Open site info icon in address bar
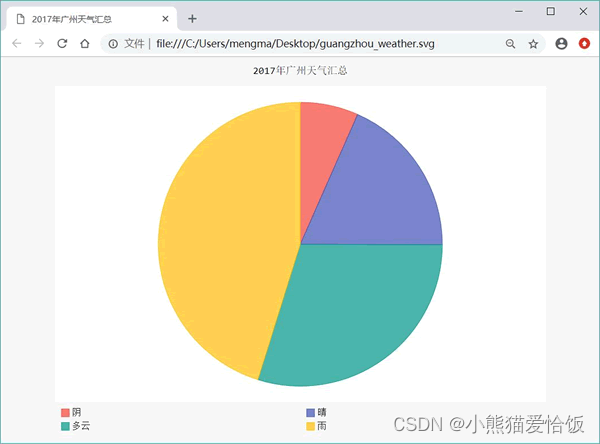The height and width of the screenshot is (444, 600). [x=113, y=44]
